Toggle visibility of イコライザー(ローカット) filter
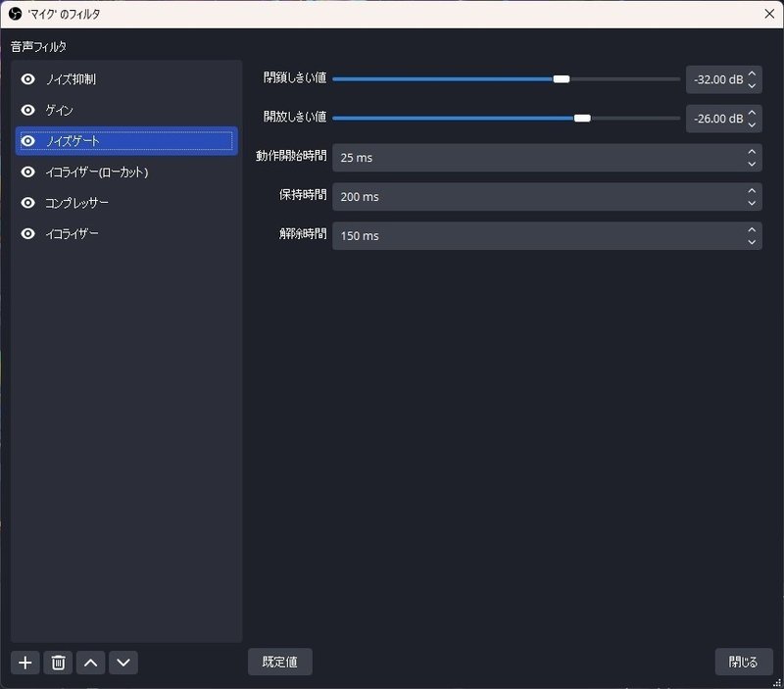 (x=28, y=172)
